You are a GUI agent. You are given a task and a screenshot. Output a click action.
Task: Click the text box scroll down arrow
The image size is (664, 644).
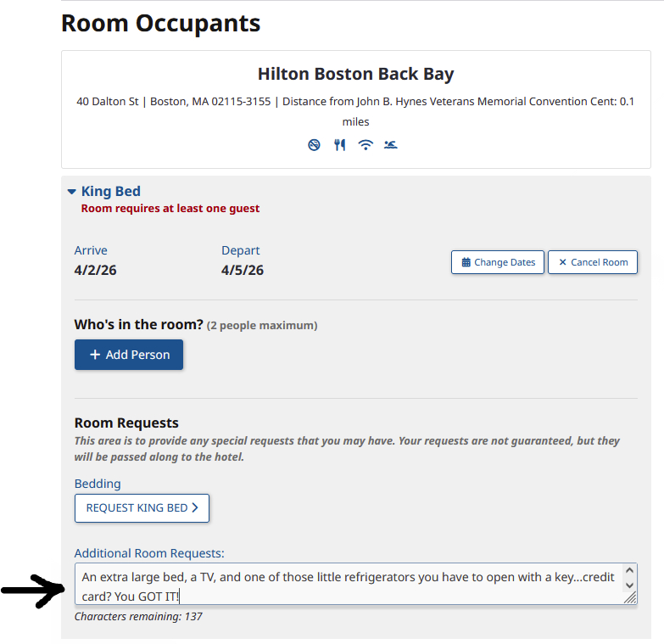pyautogui.click(x=629, y=585)
